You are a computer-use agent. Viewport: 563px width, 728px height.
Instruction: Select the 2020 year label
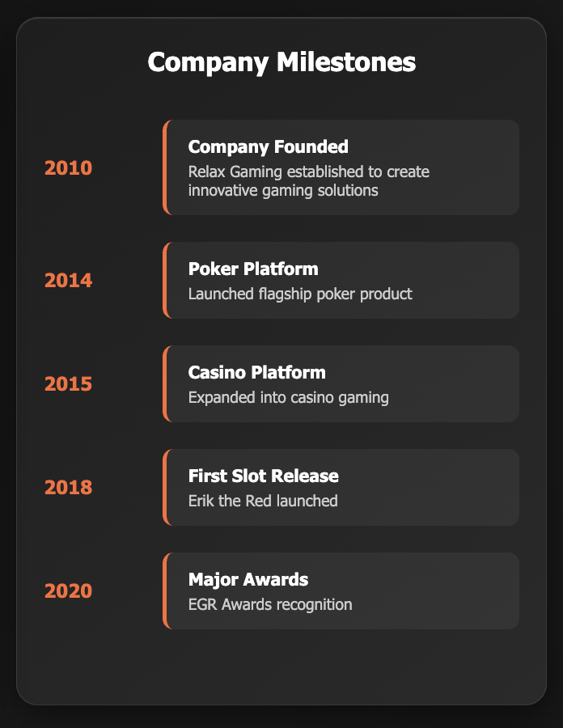68,591
